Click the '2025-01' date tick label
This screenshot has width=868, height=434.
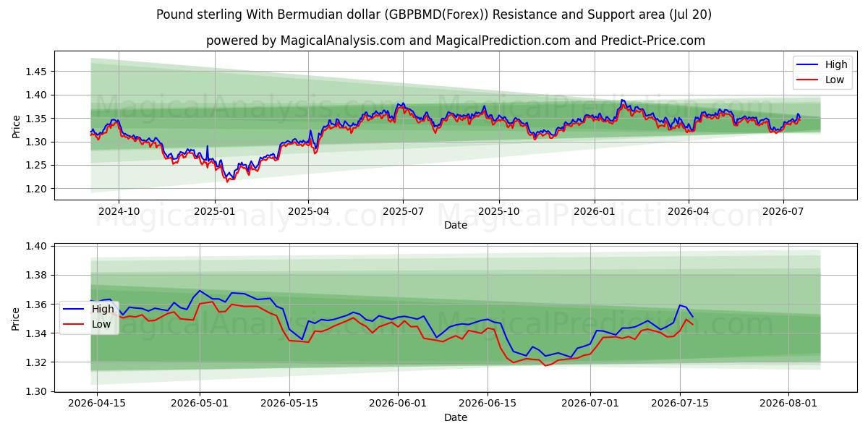214,211
